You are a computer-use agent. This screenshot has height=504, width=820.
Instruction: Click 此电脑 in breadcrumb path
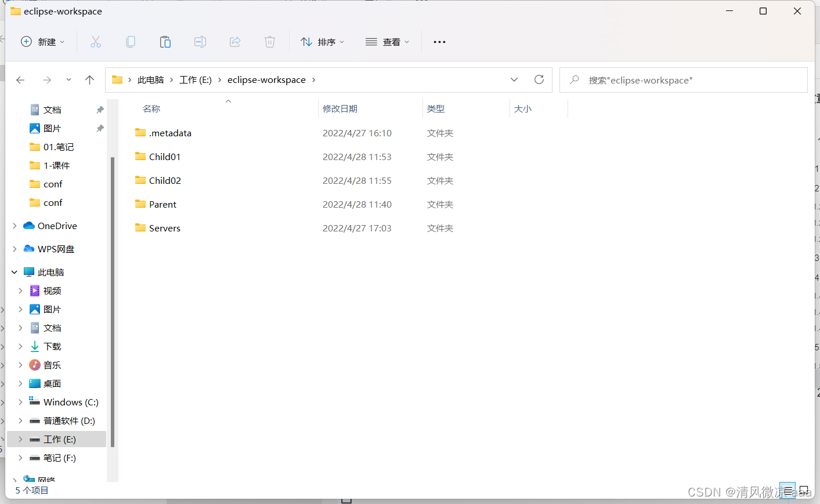coord(150,80)
